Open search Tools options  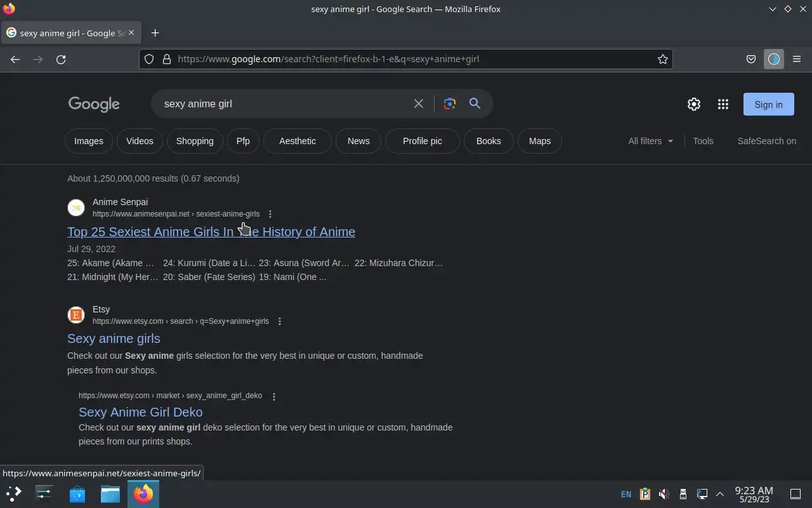(x=703, y=141)
